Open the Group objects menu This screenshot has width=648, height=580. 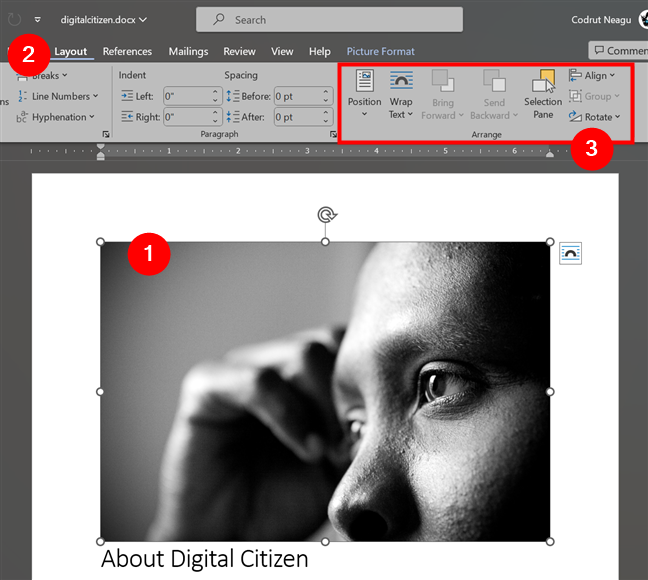point(594,96)
